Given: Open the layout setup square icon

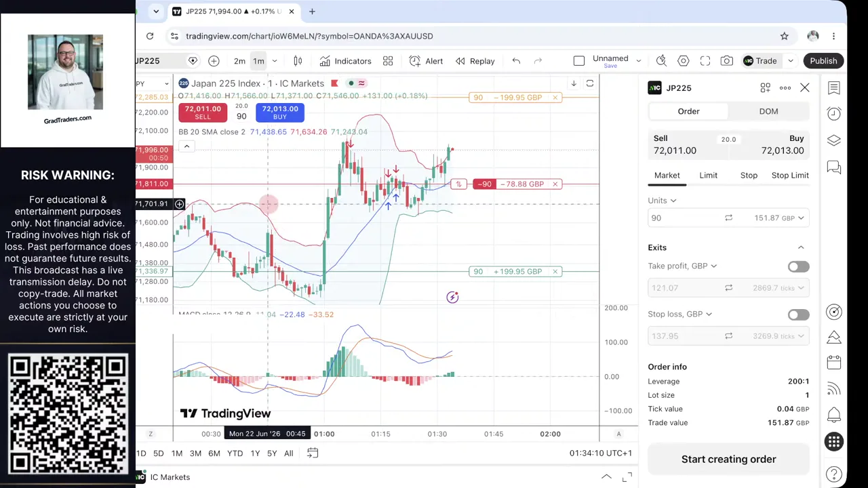Looking at the screenshot, I should click(578, 61).
